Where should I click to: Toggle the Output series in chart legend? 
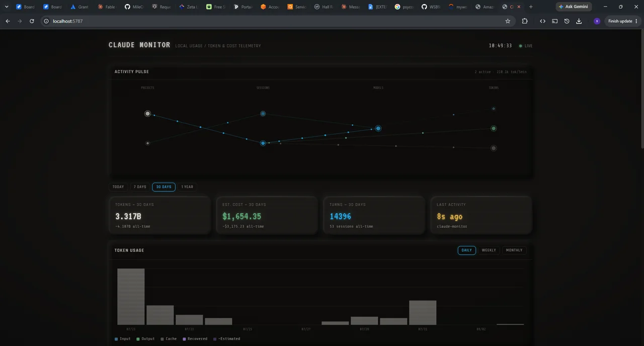tap(145, 339)
